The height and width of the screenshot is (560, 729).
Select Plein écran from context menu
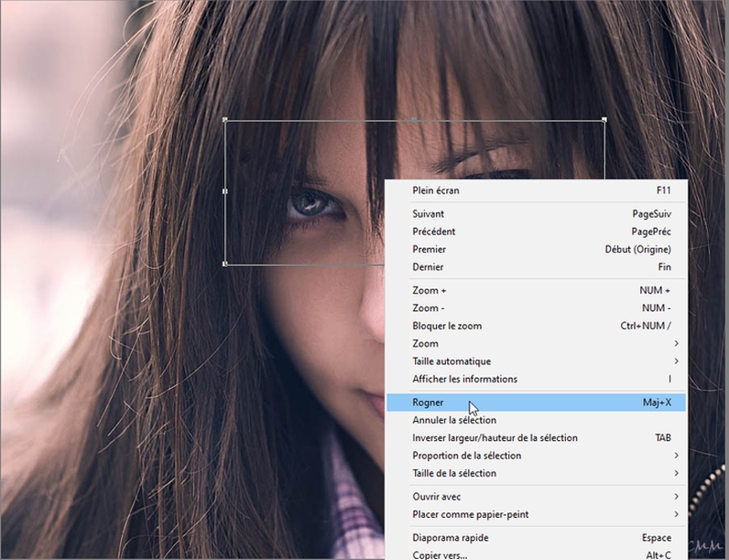pyautogui.click(x=436, y=190)
